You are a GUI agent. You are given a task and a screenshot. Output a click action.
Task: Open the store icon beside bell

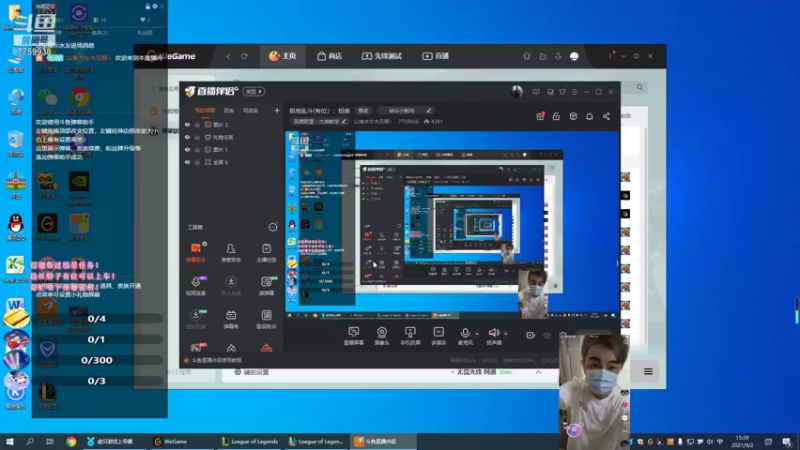click(x=573, y=116)
